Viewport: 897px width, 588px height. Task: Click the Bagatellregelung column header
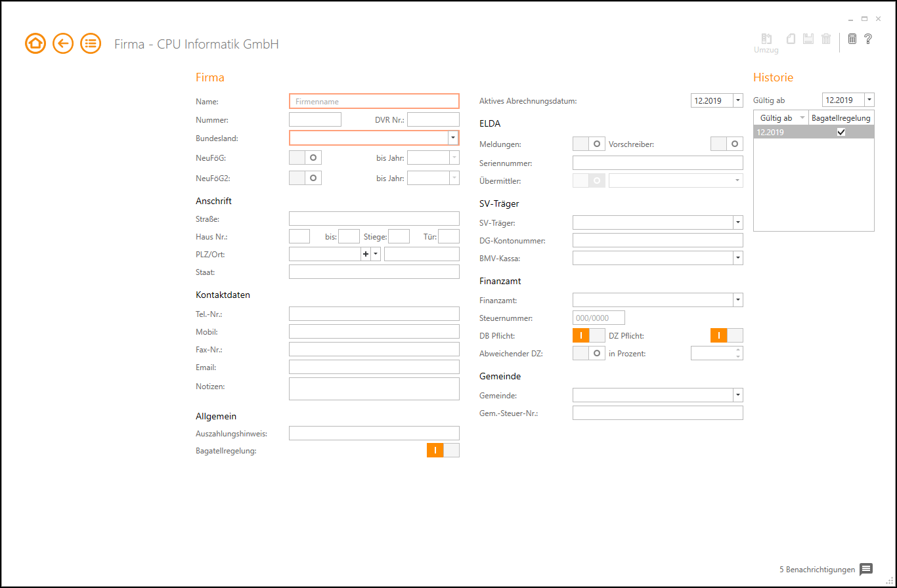(841, 118)
